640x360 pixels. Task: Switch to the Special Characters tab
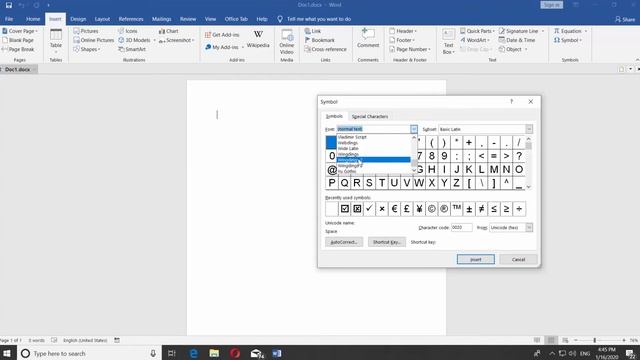(x=370, y=116)
